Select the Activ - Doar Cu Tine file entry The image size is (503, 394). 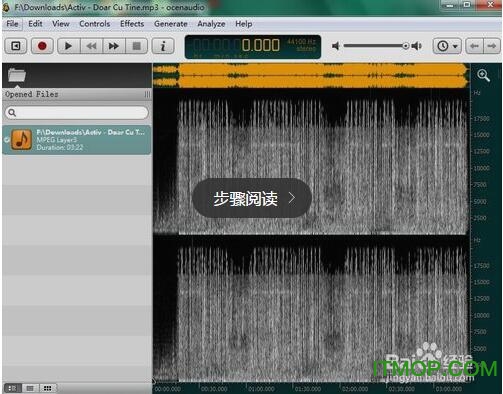point(77,140)
